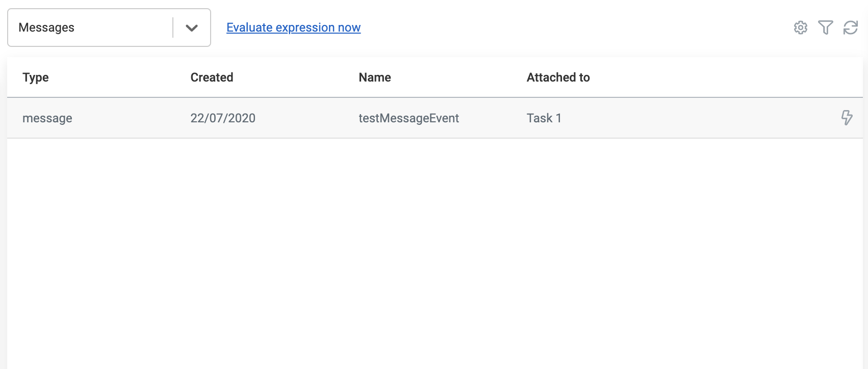Sort the table by Name
868x369 pixels.
tap(374, 77)
